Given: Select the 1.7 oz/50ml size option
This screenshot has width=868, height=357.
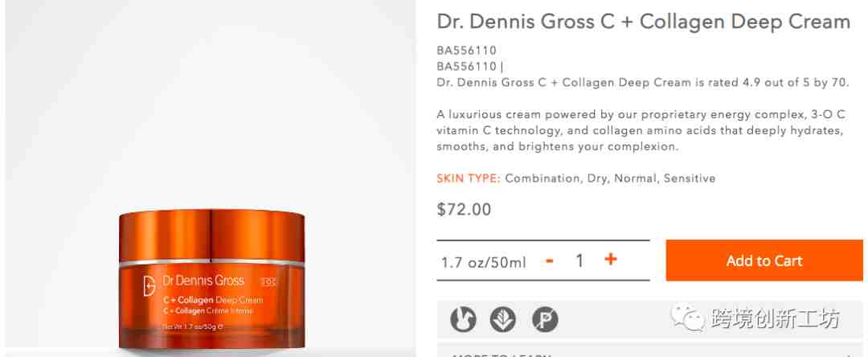Looking at the screenshot, I should pos(483,262).
